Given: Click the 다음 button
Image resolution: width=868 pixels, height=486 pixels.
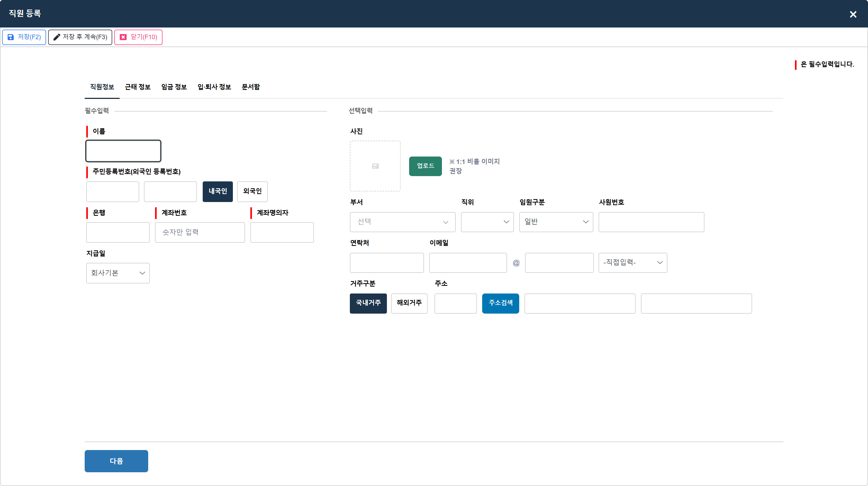Looking at the screenshot, I should (x=116, y=461).
